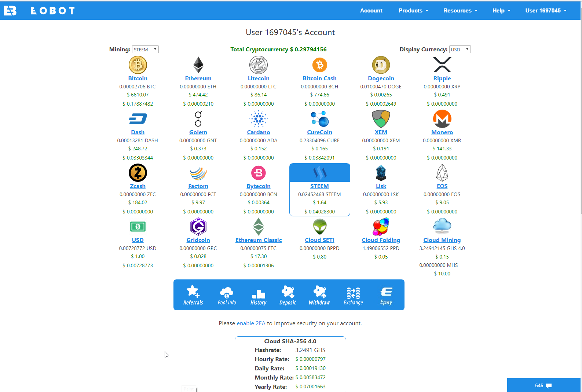The width and height of the screenshot is (582, 392).
Task: Click the Cloud SHA-256 4.0 heading
Action: click(290, 341)
